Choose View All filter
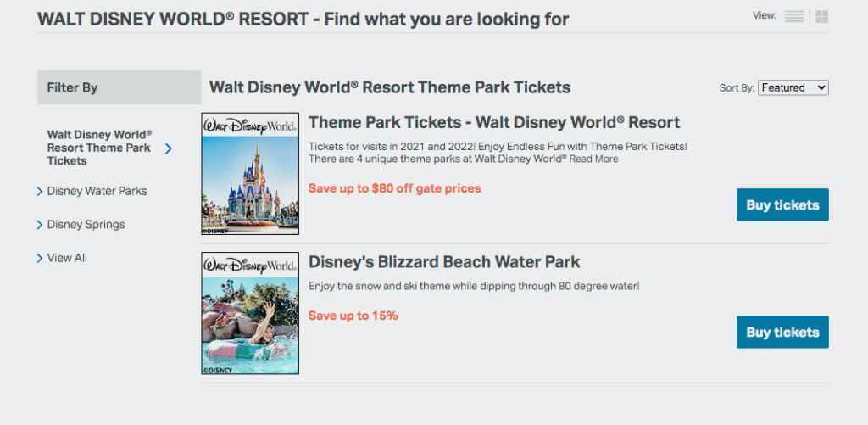Screen dimensions: 868x425 point(67,258)
